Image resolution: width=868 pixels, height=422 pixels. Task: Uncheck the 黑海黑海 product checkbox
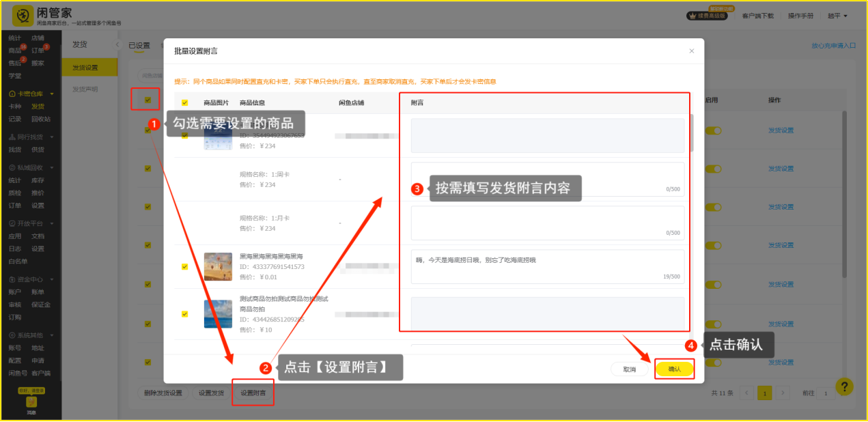(184, 267)
